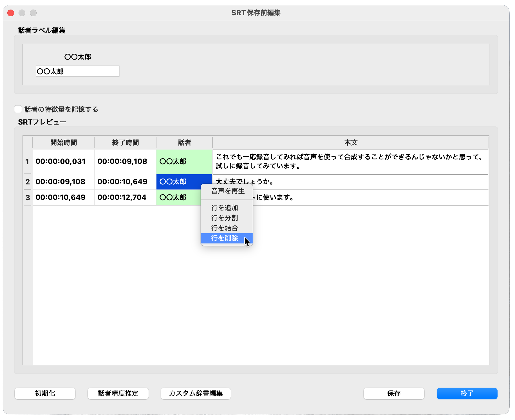
Task: Enable '話者の特徴量を記憶する' checkbox
Action: click(18, 109)
